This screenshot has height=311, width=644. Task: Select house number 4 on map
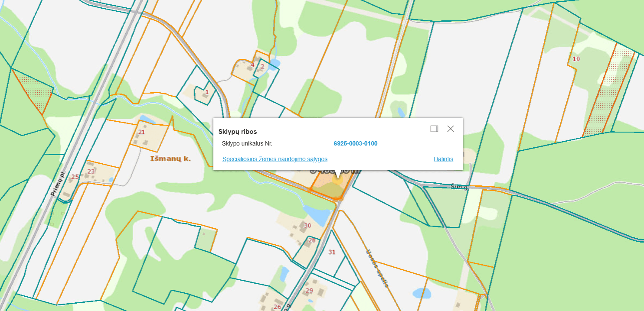(252, 65)
